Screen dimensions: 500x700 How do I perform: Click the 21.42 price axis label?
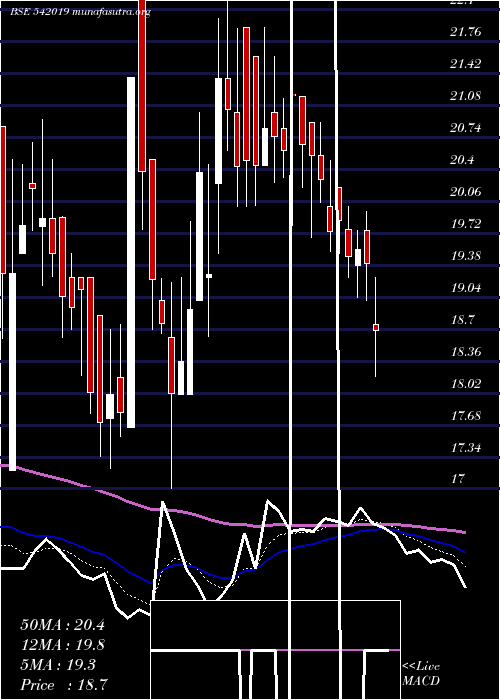466,64
